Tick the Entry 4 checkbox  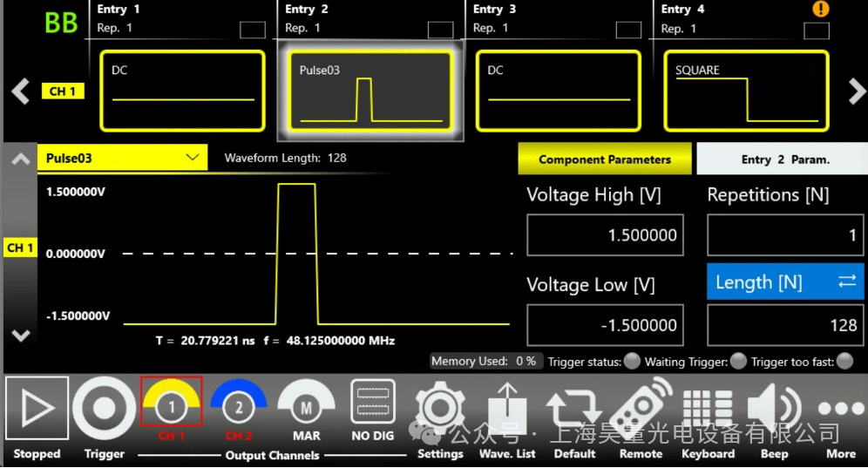pyautogui.click(x=817, y=31)
